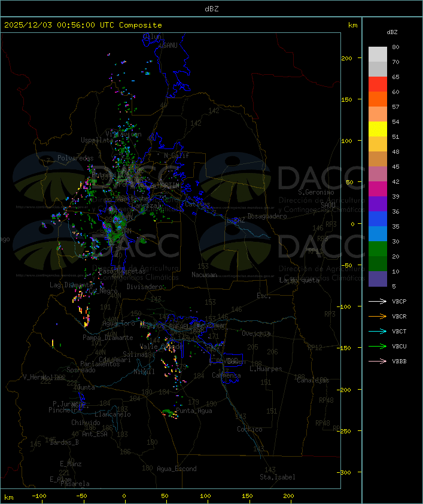
Task: Click the 80 value on dBZ legend
Action: pos(395,47)
